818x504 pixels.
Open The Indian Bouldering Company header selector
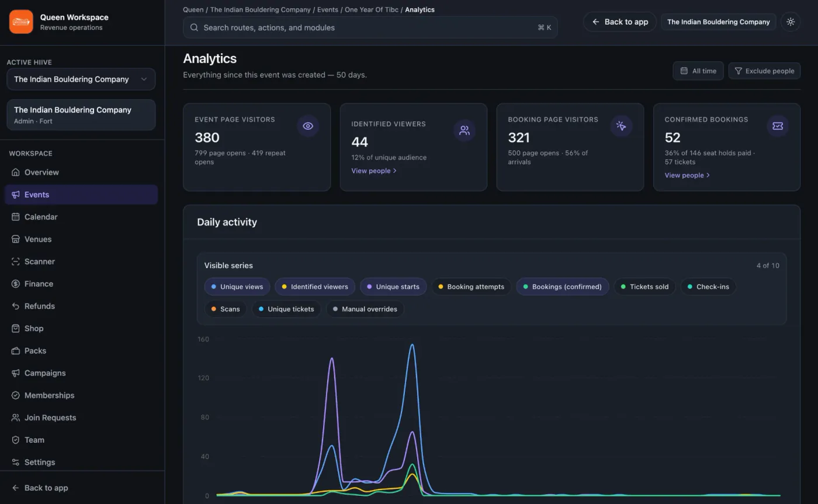coord(719,22)
